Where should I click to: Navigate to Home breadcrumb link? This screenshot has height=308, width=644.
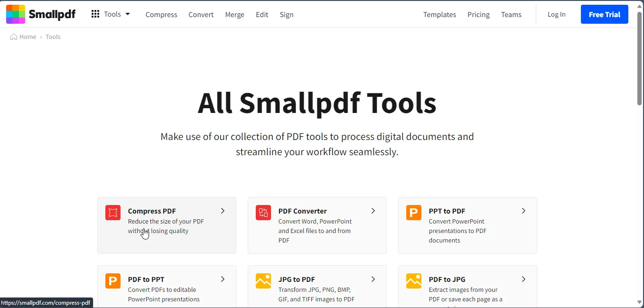[28, 37]
